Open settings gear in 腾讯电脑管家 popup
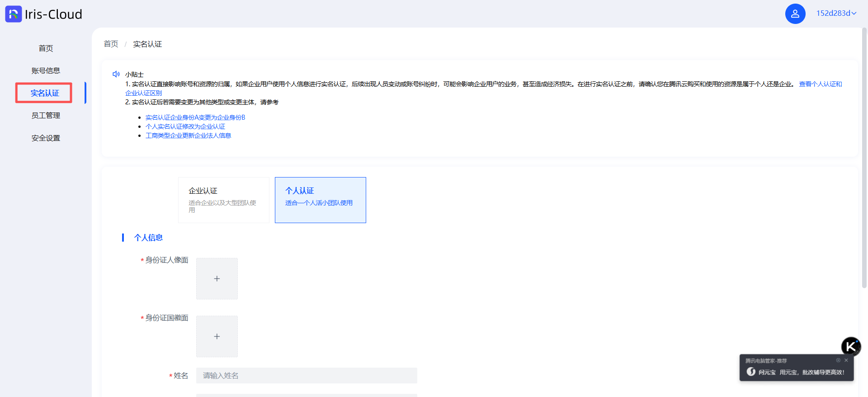The width and height of the screenshot is (868, 397). click(838, 360)
